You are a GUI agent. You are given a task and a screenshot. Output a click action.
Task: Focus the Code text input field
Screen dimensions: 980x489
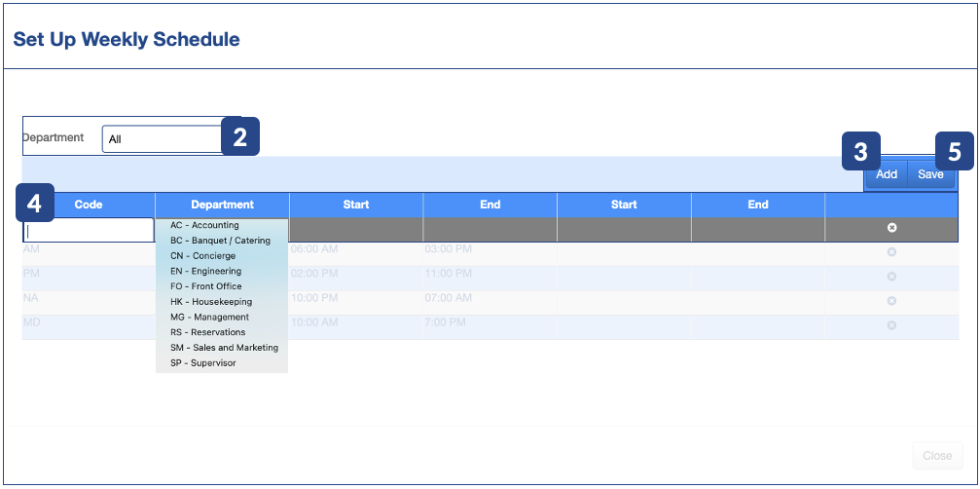tap(89, 231)
